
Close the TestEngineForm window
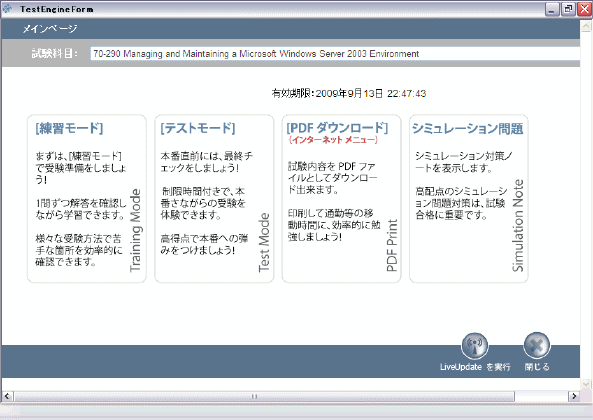(x=584, y=9)
